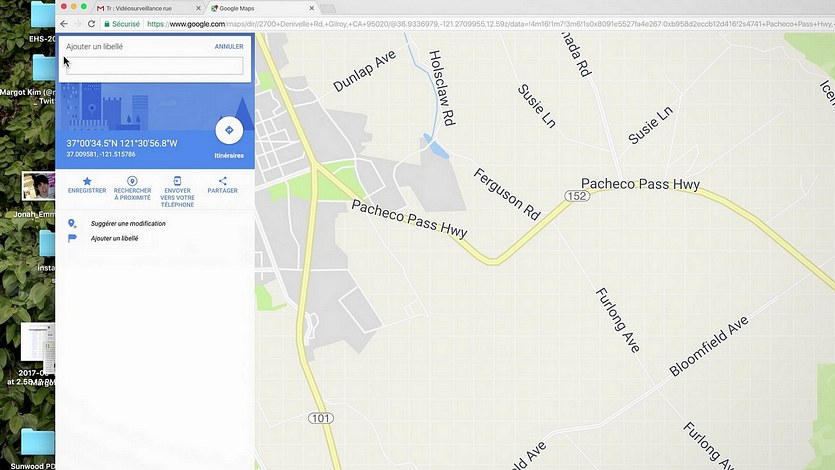This screenshot has height=470, width=835.
Task: Click the 101 highway shield on map
Action: pos(321,418)
